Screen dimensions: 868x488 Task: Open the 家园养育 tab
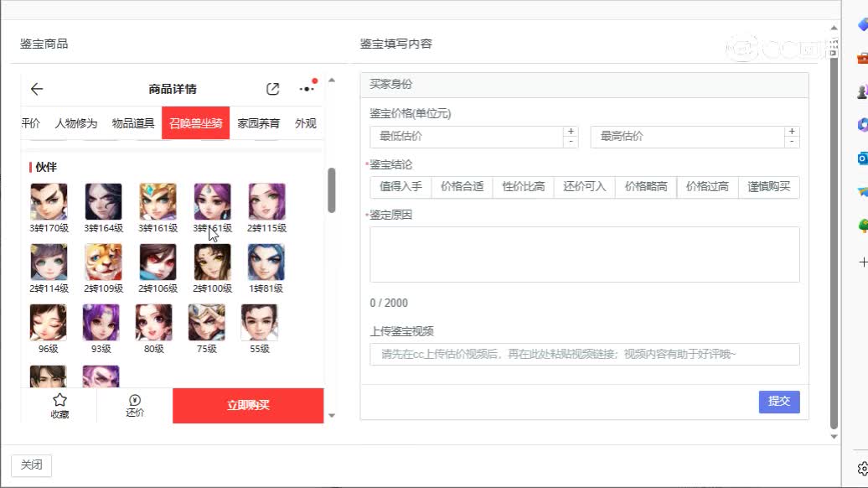259,123
